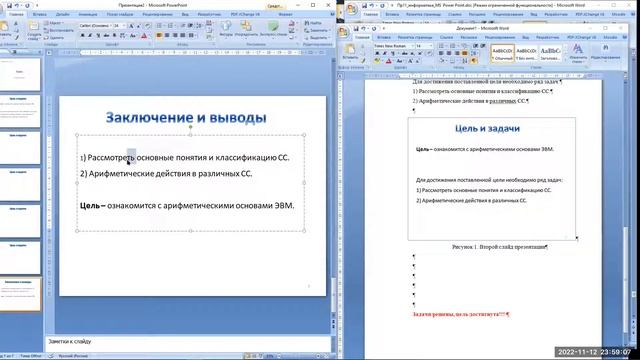Open Ссылки tab in front Word window

click(x=446, y=37)
